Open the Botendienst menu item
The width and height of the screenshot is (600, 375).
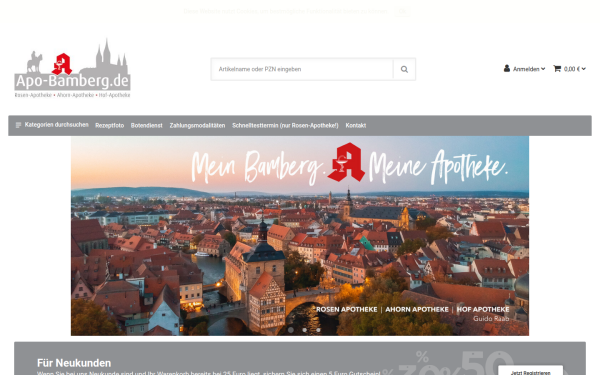(x=147, y=126)
